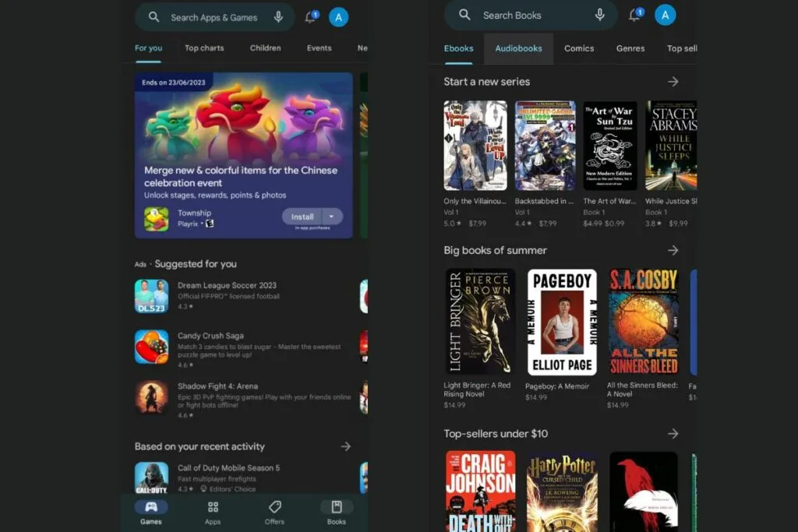Tap 'Candy Crush Saga' title text

(x=210, y=336)
